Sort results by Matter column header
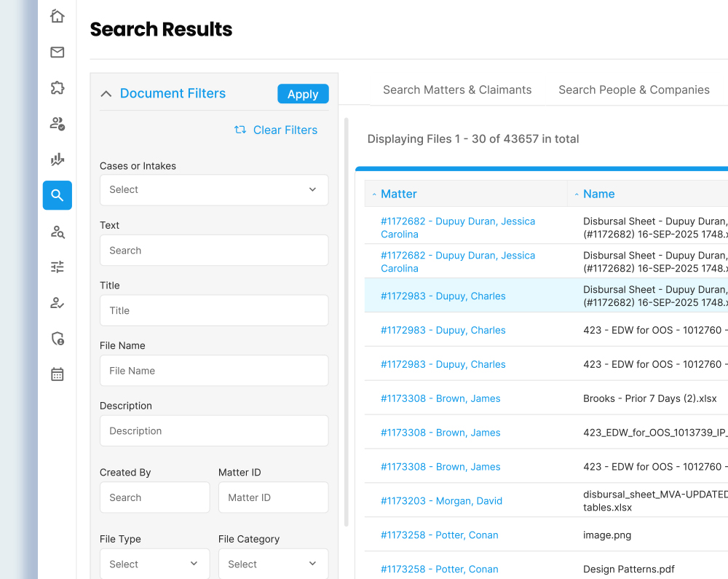 (x=398, y=194)
